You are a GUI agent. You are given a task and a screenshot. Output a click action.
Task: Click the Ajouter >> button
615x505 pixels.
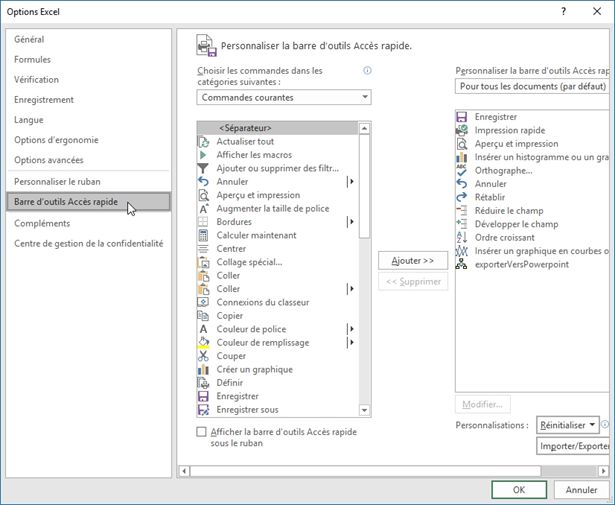pyautogui.click(x=413, y=261)
